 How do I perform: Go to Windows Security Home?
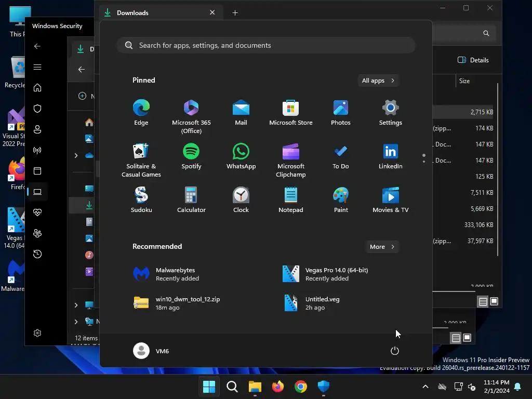pos(37,87)
